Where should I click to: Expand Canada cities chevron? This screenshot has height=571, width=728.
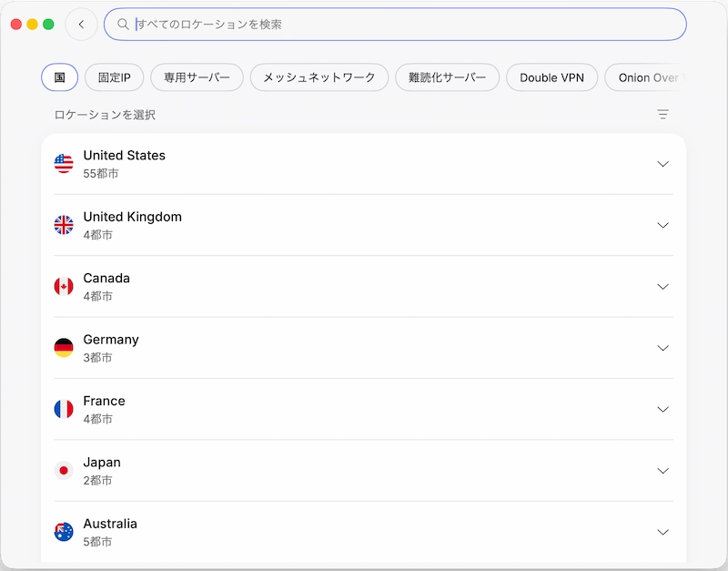pos(663,286)
